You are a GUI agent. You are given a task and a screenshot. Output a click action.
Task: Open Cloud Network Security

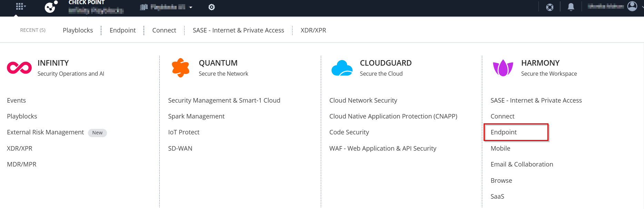coord(363,100)
